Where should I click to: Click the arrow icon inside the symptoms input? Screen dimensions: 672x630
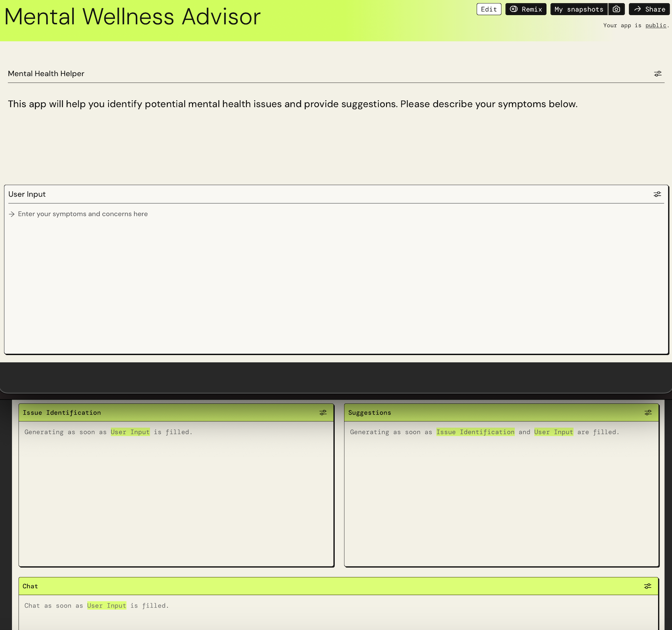(x=11, y=214)
